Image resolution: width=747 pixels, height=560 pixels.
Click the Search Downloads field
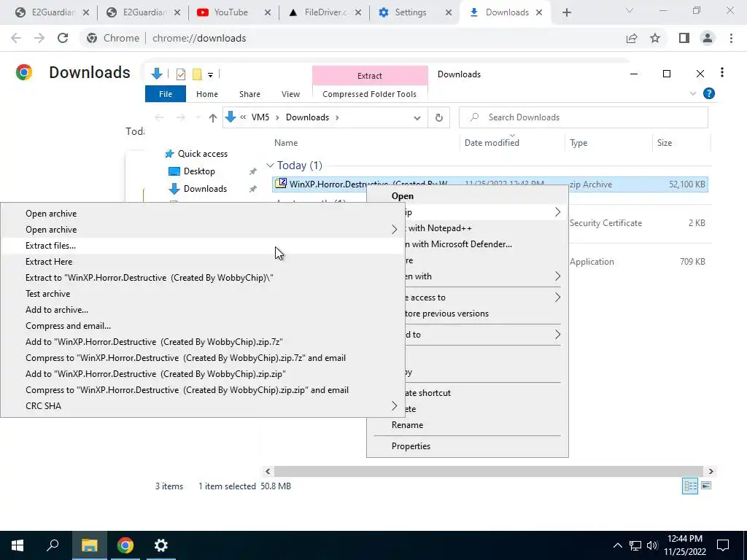(x=584, y=117)
